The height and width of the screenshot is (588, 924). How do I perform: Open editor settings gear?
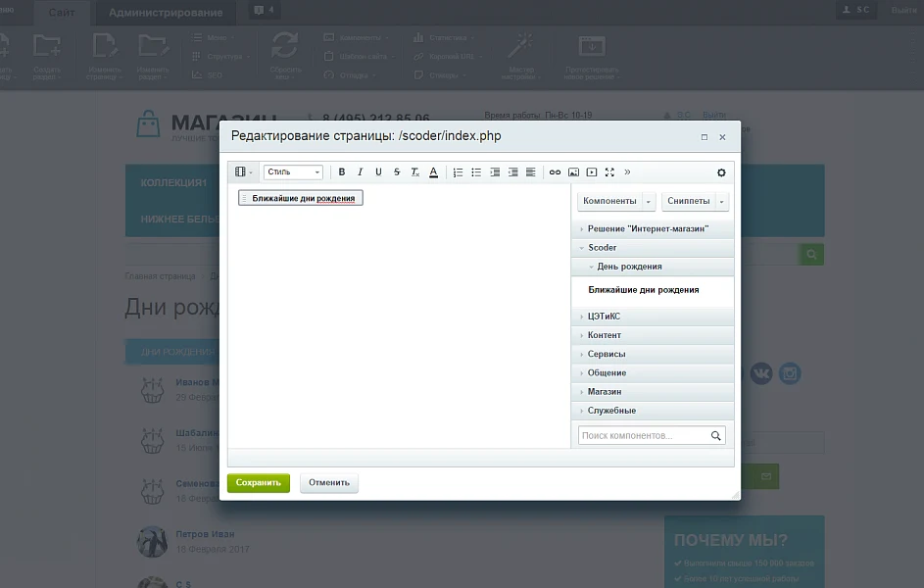pyautogui.click(x=721, y=172)
